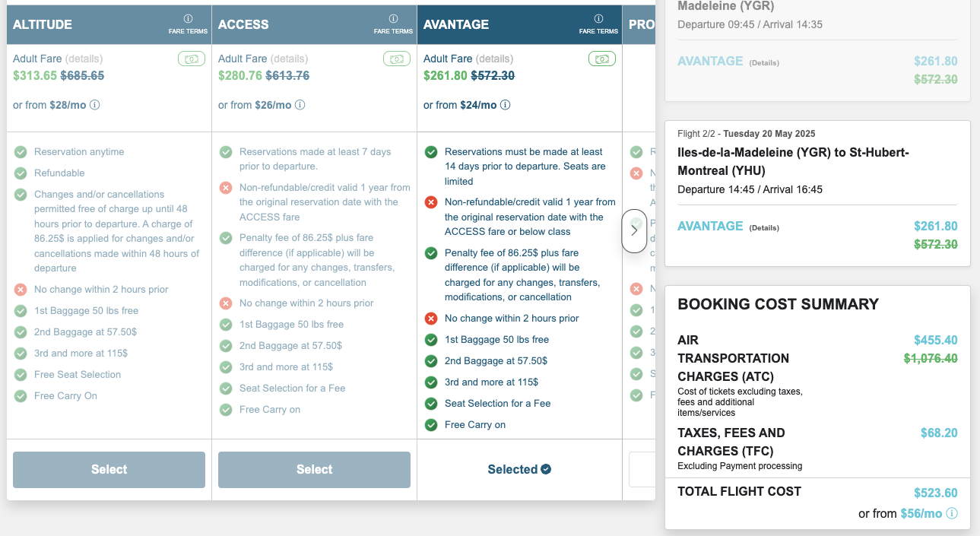Screen dimensions: 980x536
Task: Show financing info beside $28/mo
Action: point(96,105)
